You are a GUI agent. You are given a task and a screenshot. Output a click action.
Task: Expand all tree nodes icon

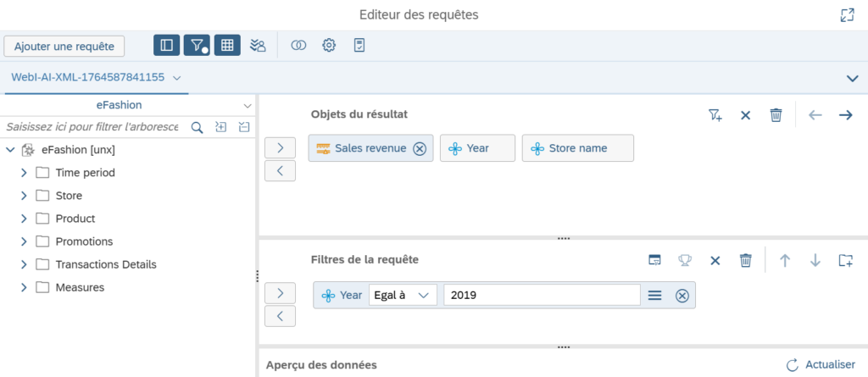(x=221, y=127)
